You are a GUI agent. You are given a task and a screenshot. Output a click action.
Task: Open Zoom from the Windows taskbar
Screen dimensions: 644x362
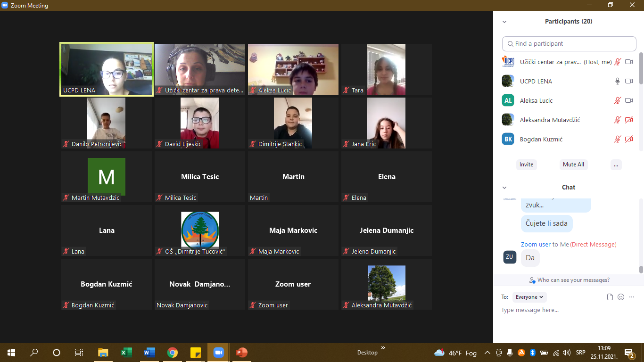218,353
